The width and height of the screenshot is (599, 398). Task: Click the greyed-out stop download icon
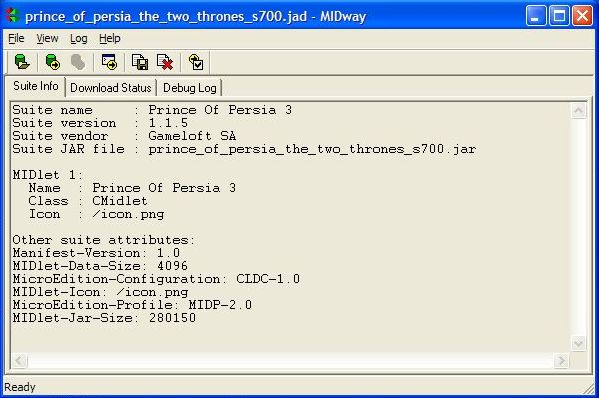click(78, 62)
